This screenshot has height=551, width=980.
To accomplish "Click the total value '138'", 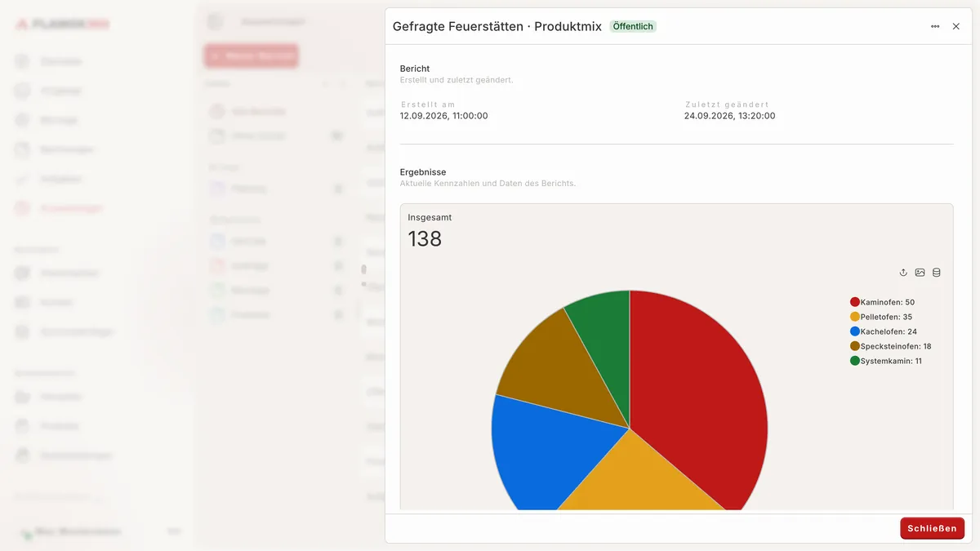I will 425,238.
